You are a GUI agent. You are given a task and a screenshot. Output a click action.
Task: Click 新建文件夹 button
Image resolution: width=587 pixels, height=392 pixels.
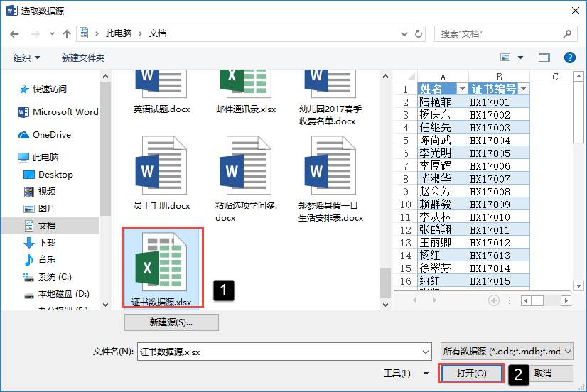pyautogui.click(x=83, y=58)
